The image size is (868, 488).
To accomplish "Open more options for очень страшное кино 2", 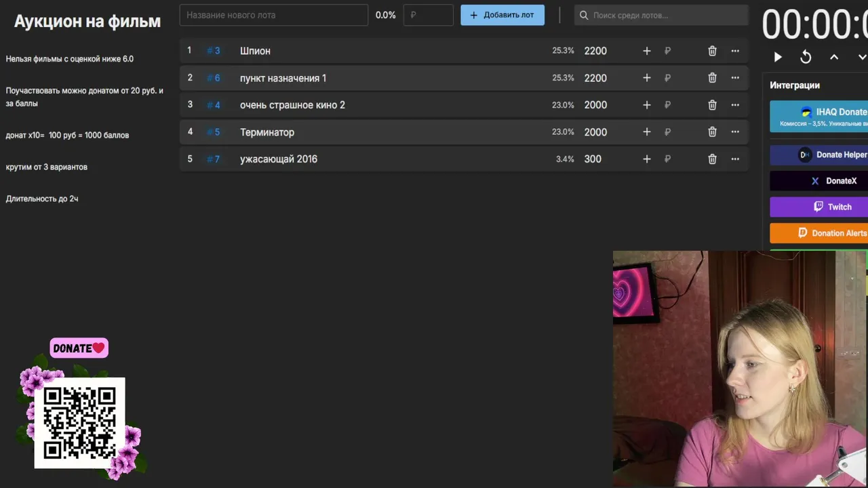I will click(735, 105).
